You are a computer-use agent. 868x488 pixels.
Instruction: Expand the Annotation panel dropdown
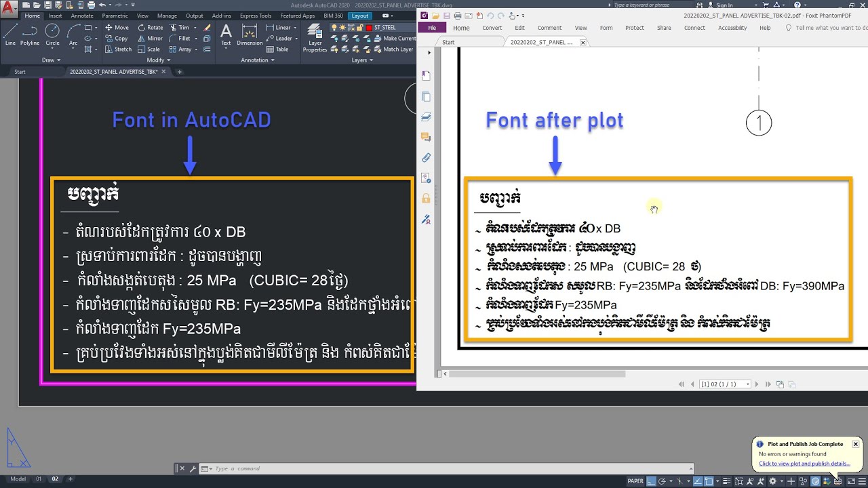258,60
